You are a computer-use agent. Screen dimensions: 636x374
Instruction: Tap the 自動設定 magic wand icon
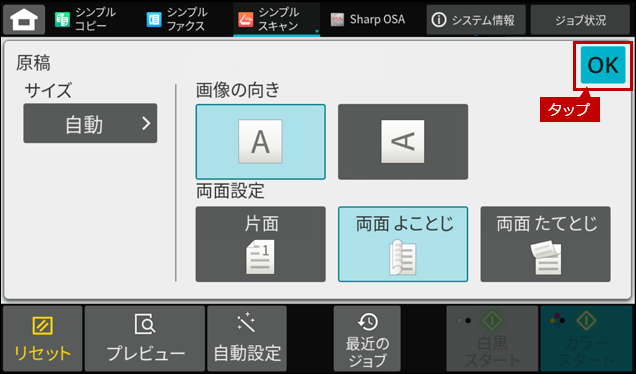(x=247, y=324)
